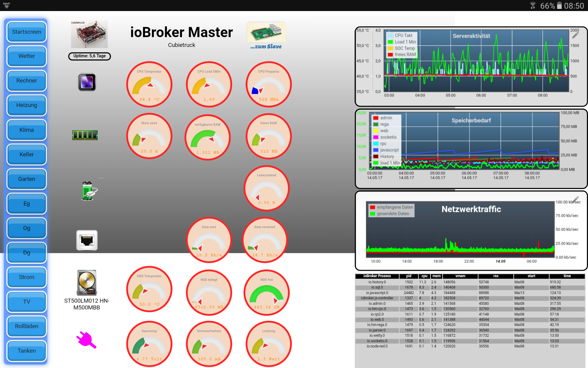The image size is (588, 368).
Task: Toggle freies RAM red legend swatch
Action: point(390,55)
